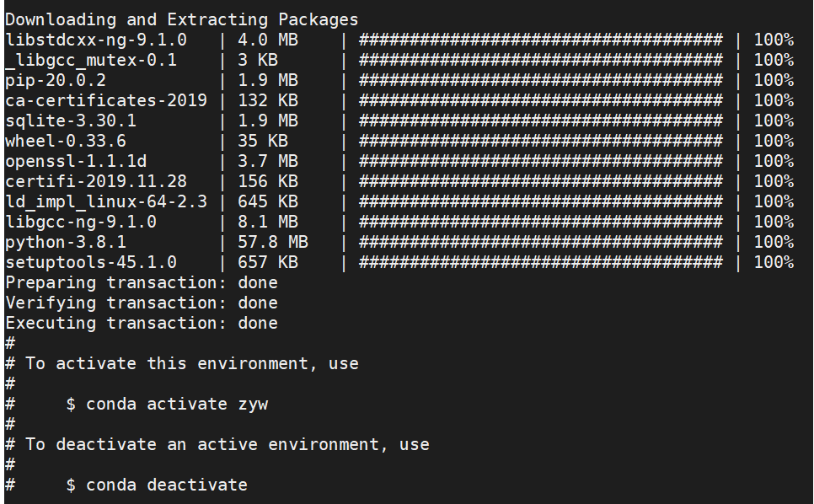Click the 'To activate this environment, use' comment
Viewport: 814px width, 504px height.
192,364
